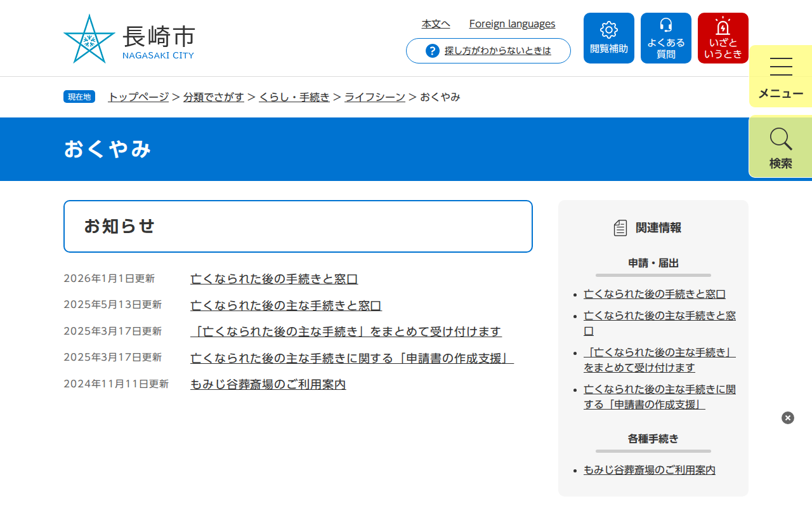Open sidebar link 亡くなられた後の主な手続きと窓口
The height and width of the screenshot is (508, 812).
(x=660, y=323)
